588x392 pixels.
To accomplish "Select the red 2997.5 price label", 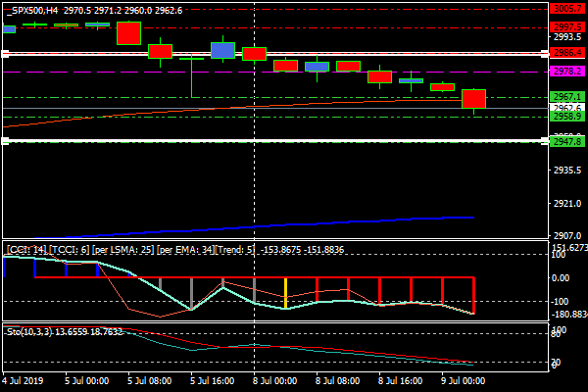I will tap(567, 27).
